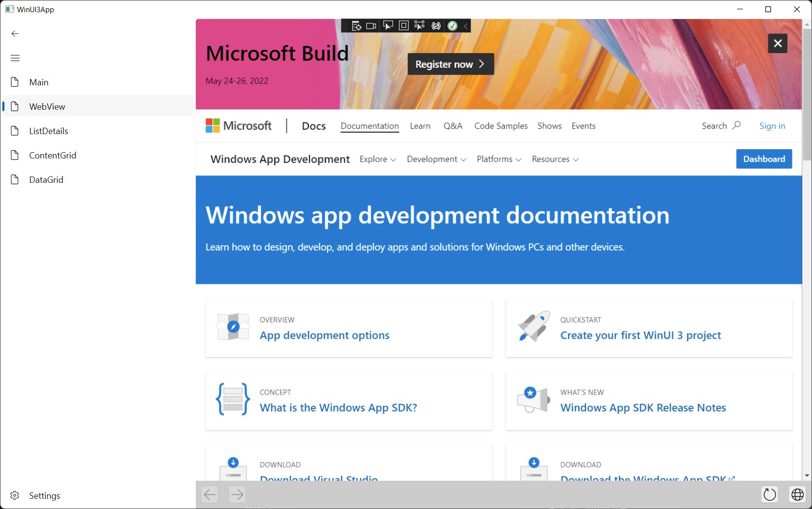The height and width of the screenshot is (509, 812).
Task: Click the Main page document icon
Action: 15,82
